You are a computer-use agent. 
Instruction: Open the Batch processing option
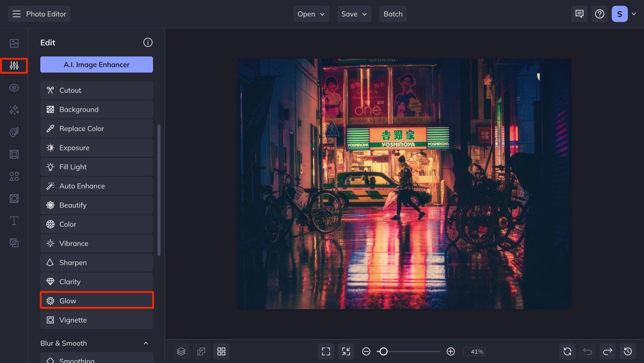pos(393,14)
